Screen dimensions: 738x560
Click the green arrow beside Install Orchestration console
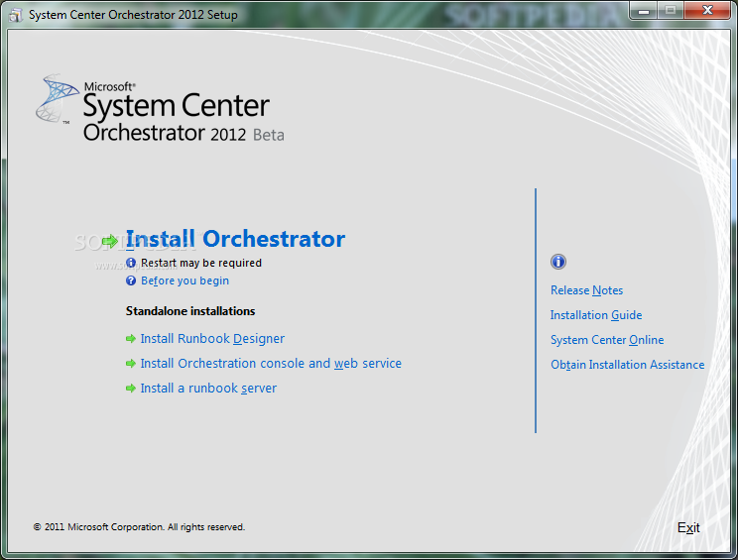130,364
